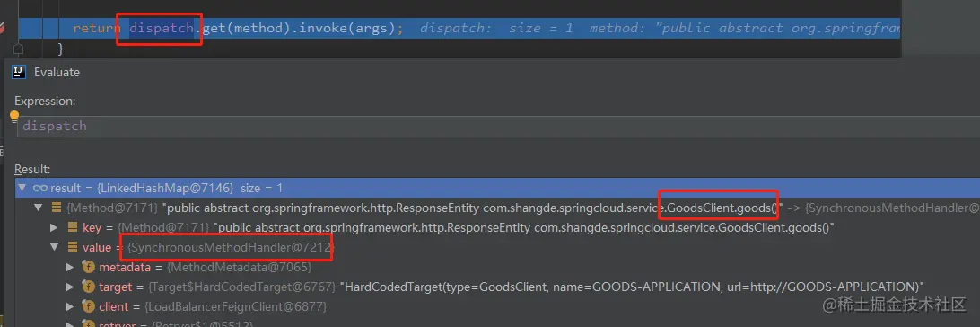Click the watch glasses icon on result row
This screenshot has height=327, width=980.
(40, 188)
